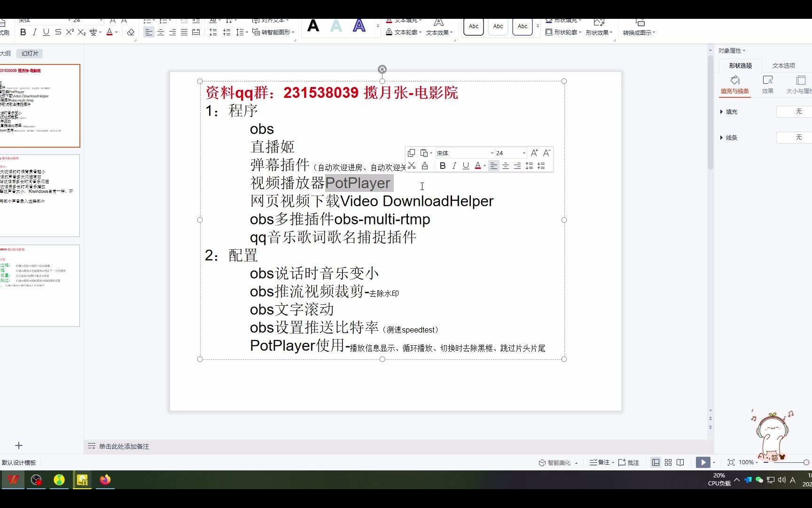Screen dimensions: 812x508
Task: Select the black fill text style A
Action: click(313, 26)
